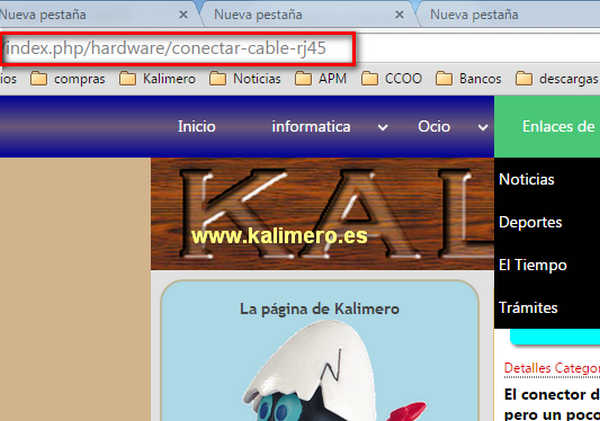
Task: Open the Ocio menu item
Action: pyautogui.click(x=434, y=127)
